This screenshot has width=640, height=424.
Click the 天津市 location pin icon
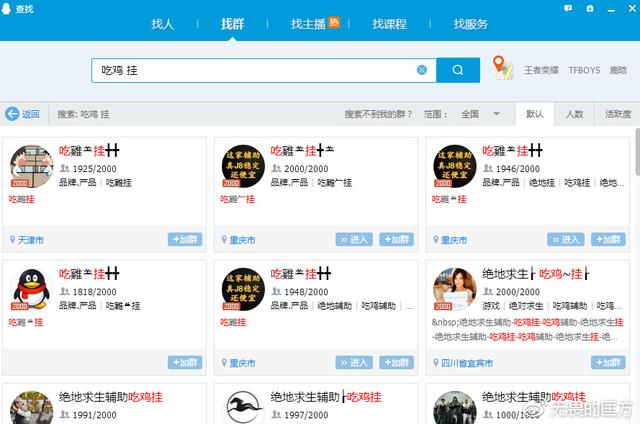[12, 240]
